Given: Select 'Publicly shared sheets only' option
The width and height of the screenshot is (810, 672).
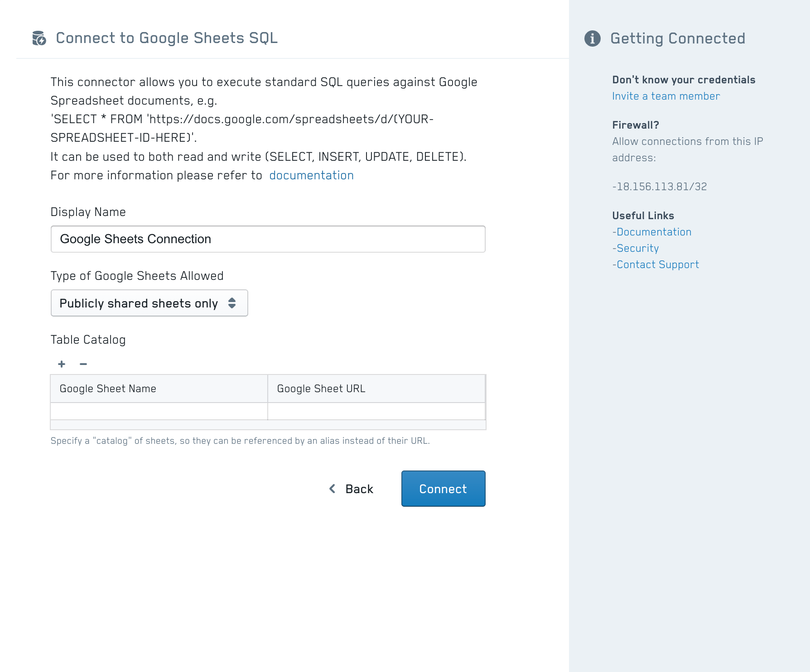Looking at the screenshot, I should [x=138, y=303].
